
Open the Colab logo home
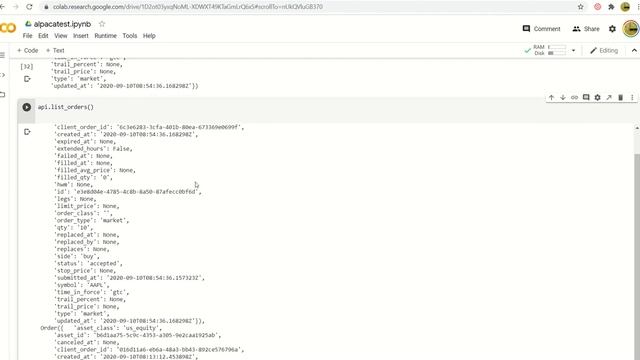tap(8, 28)
